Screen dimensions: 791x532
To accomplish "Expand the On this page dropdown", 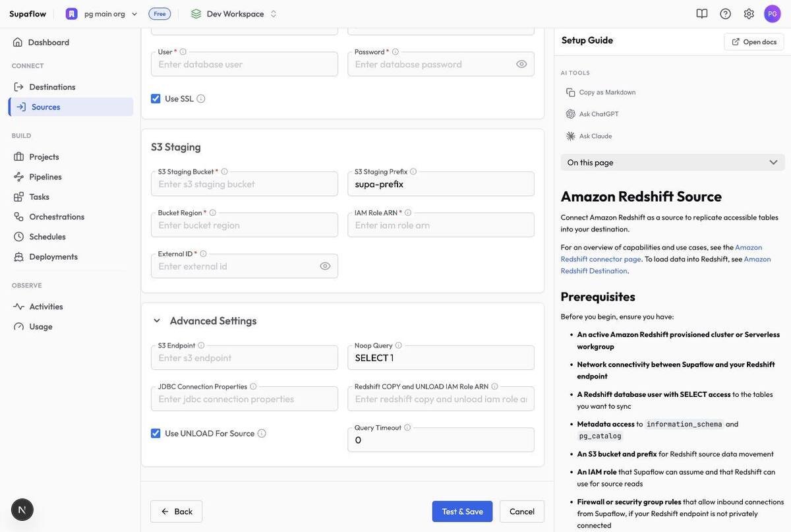I will click(672, 162).
